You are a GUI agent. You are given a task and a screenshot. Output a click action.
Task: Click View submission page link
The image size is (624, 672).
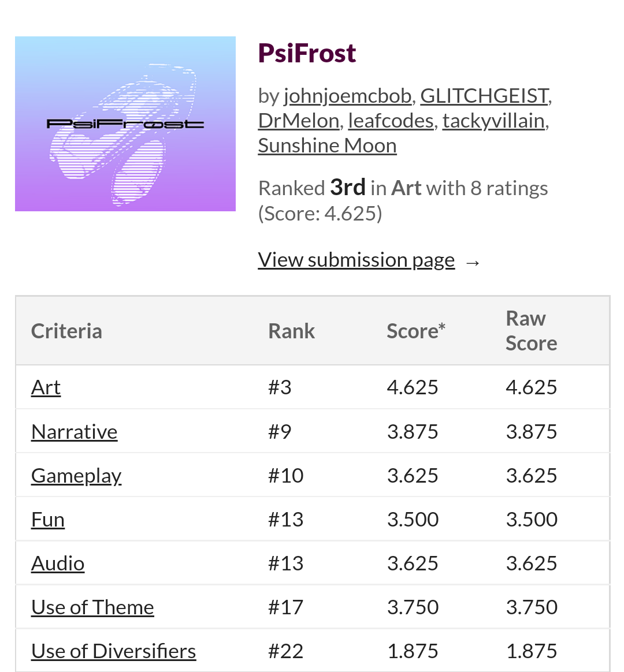[356, 260]
